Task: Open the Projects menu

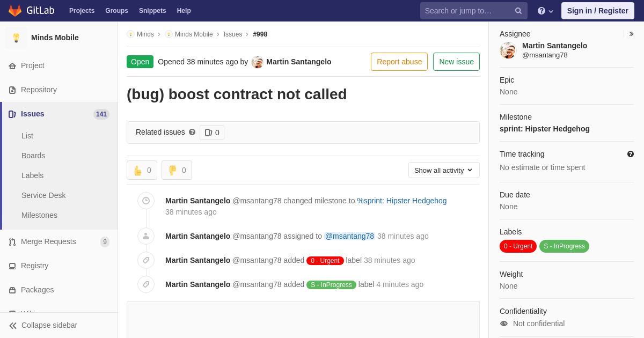Action: pos(82,11)
